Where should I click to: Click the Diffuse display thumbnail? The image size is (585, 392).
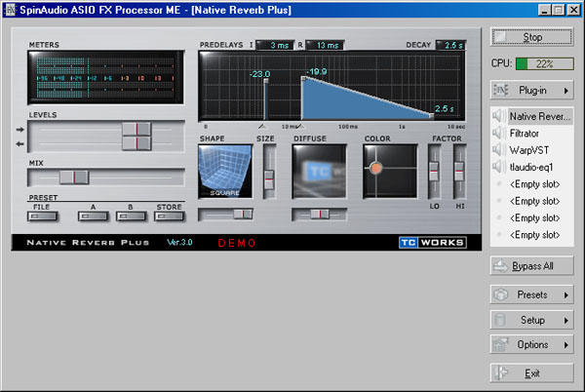coord(320,172)
